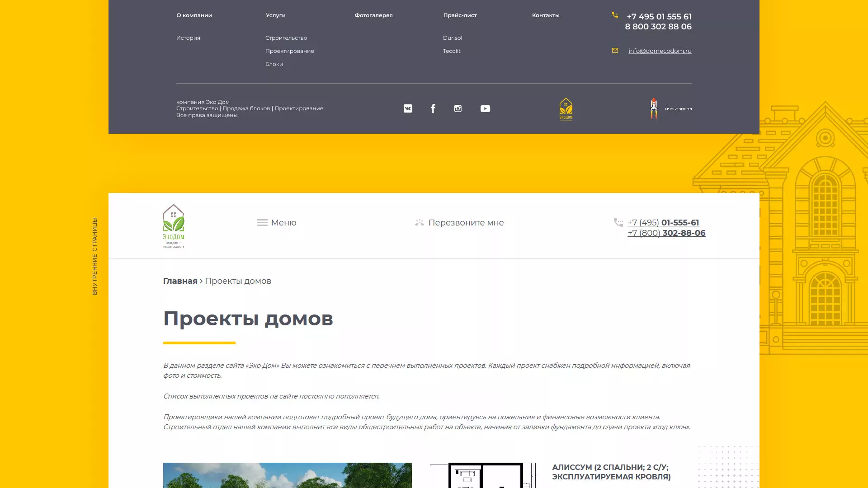Click the phone icon next to contact numbers
The width and height of the screenshot is (868, 488).
(615, 15)
